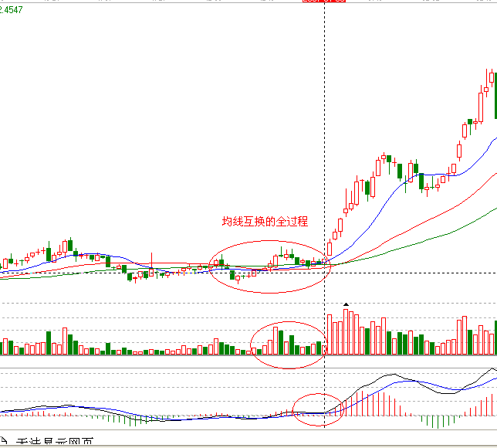Click the partially hidden text at the bottom left
This screenshot has width=497, height=448.
[x=54, y=443]
